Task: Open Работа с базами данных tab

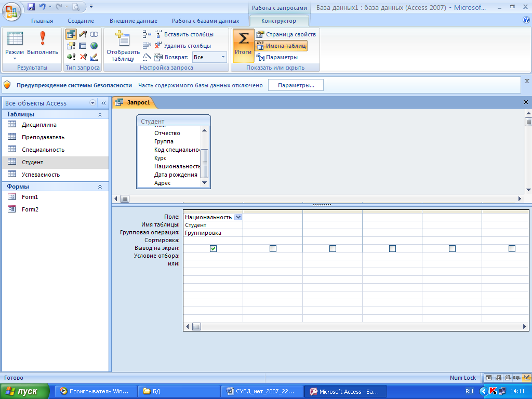Action: point(205,21)
